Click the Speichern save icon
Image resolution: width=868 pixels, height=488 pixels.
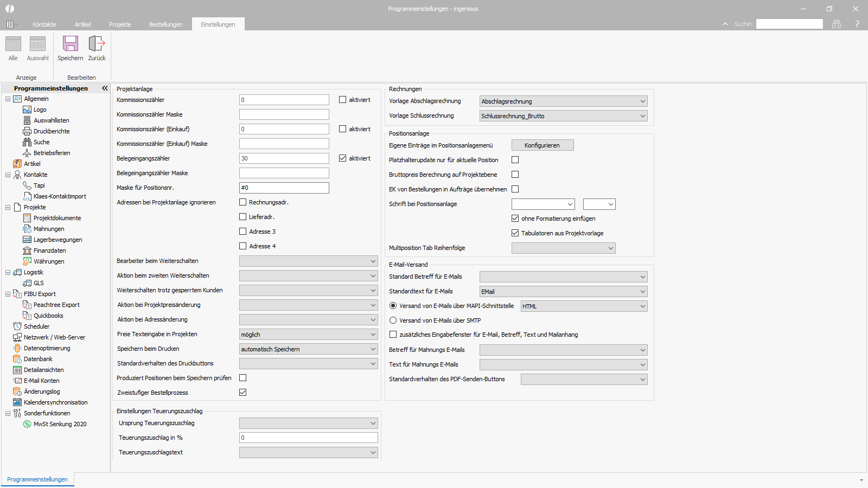coord(71,43)
